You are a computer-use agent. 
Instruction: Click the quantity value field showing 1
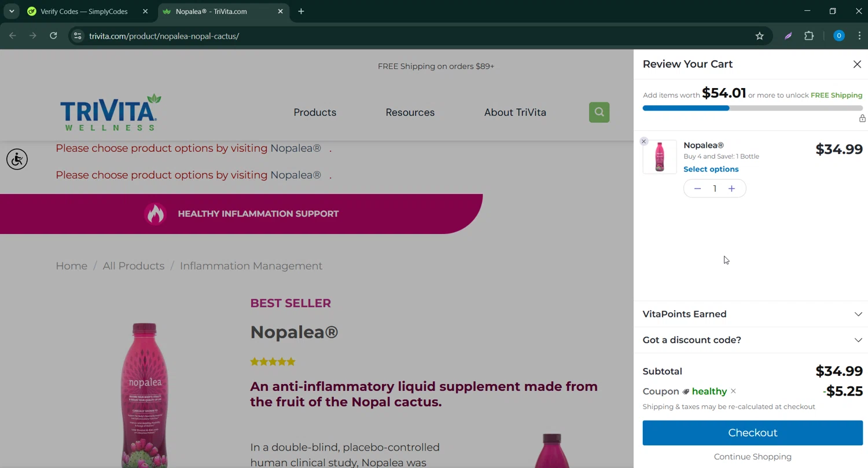point(715,189)
